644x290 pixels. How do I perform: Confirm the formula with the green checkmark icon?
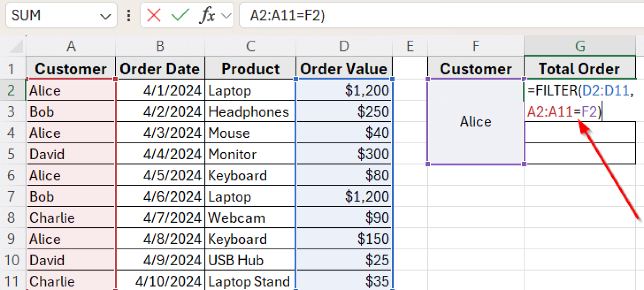click(x=179, y=16)
